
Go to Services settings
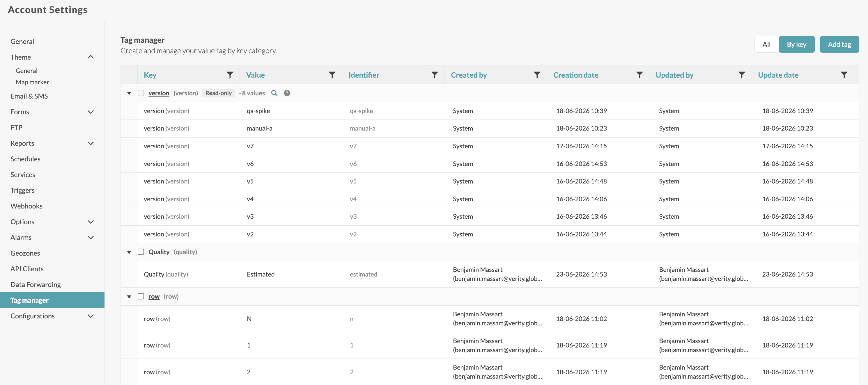point(23,175)
